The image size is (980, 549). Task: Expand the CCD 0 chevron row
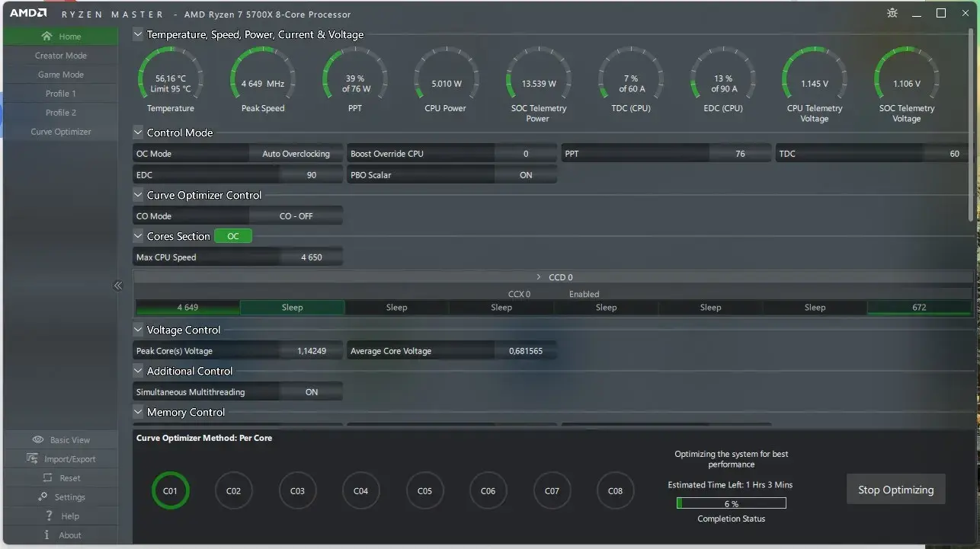coord(539,277)
